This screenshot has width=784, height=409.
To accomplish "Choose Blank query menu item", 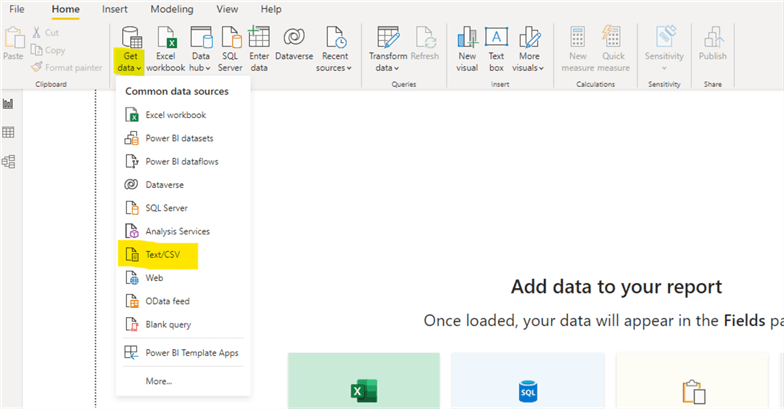I will click(183, 324).
